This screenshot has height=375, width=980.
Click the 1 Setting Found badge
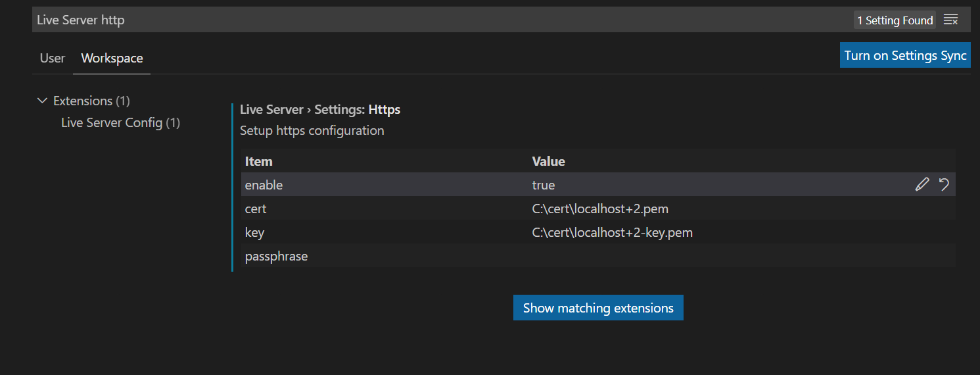tap(895, 20)
